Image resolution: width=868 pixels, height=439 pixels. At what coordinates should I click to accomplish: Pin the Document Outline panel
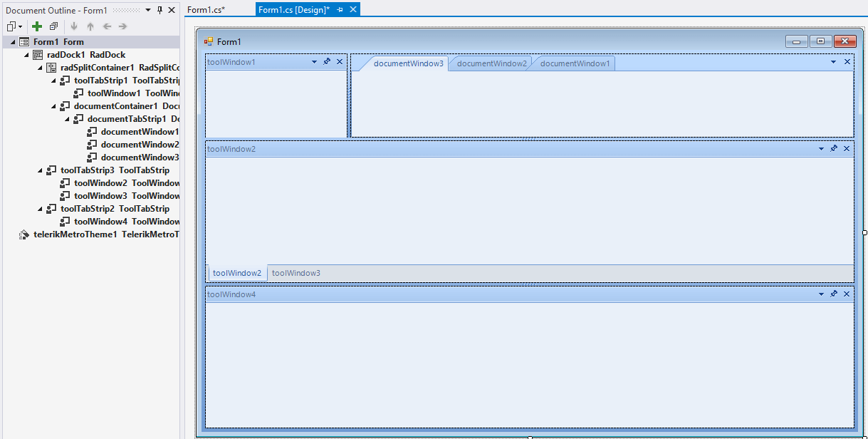pyautogui.click(x=160, y=10)
